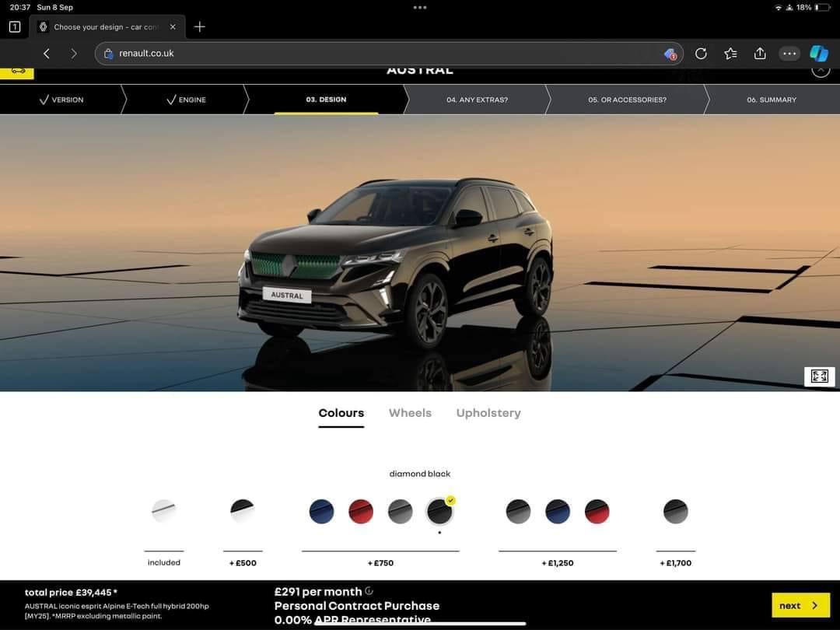Choose the blue two-tone swatch in +£1,250 group
The width and height of the screenshot is (840, 630).
coord(558,511)
